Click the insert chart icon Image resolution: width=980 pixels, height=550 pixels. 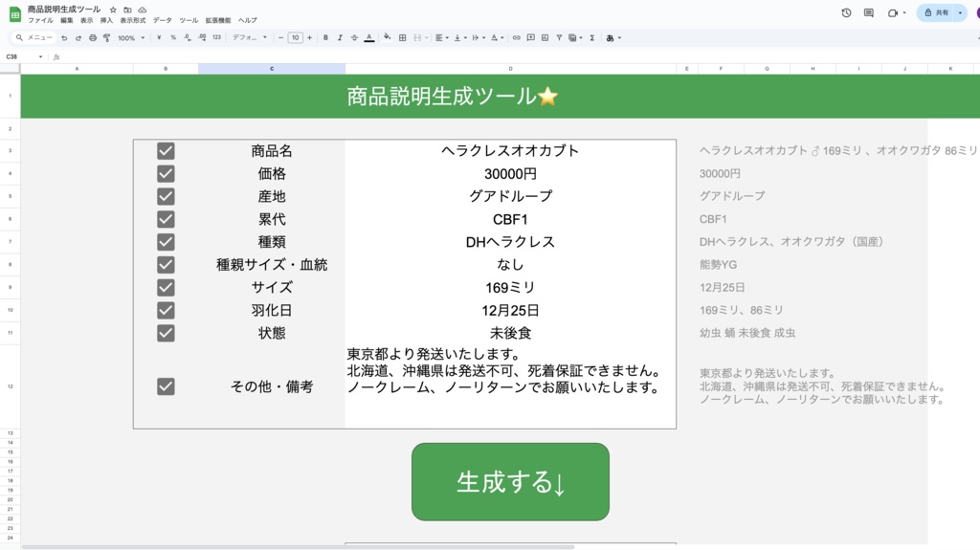pyautogui.click(x=545, y=37)
